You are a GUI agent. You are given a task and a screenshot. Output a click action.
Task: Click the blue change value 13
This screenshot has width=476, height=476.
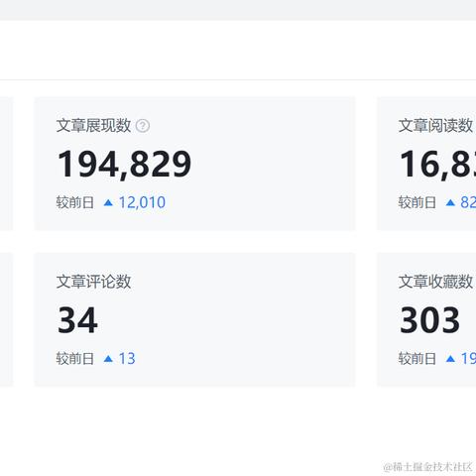click(x=127, y=358)
